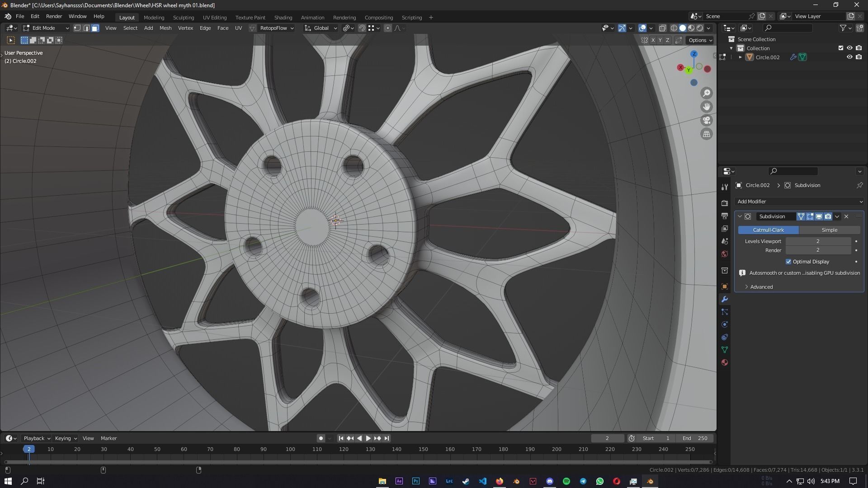The height and width of the screenshot is (488, 868).
Task: Switch to wireframe viewport shading
Action: coord(674,28)
